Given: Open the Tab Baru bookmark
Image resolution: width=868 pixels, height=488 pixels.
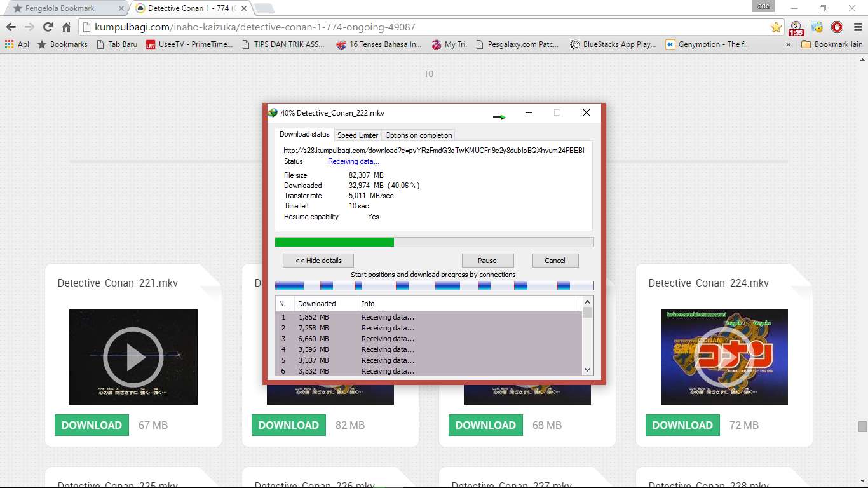Looking at the screenshot, I should [x=116, y=44].
